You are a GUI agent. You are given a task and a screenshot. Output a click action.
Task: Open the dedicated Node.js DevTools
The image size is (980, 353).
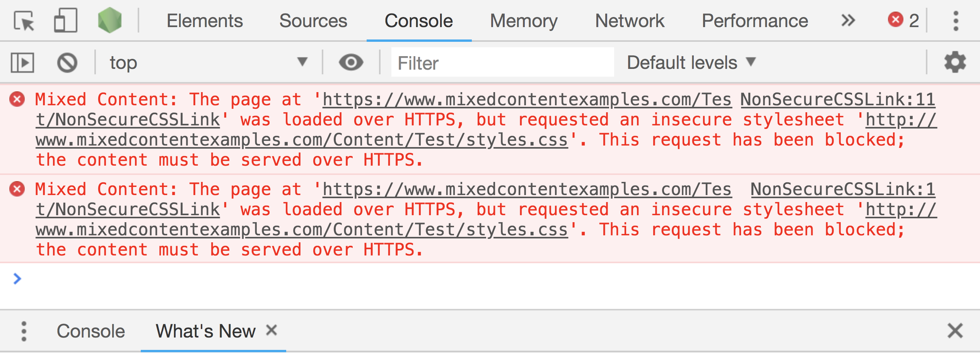109,20
